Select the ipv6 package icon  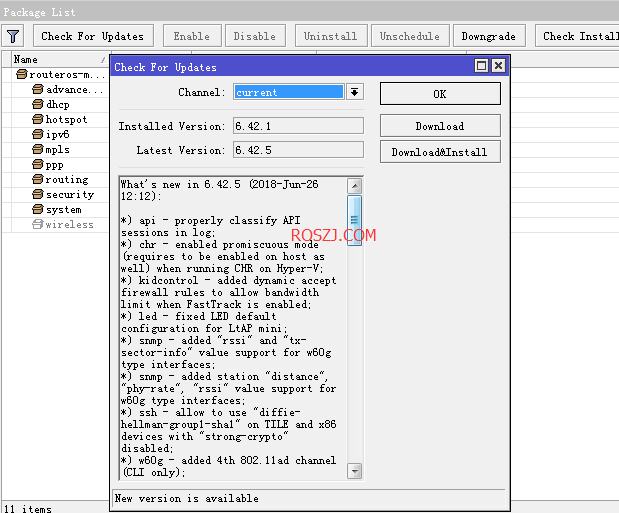38,134
